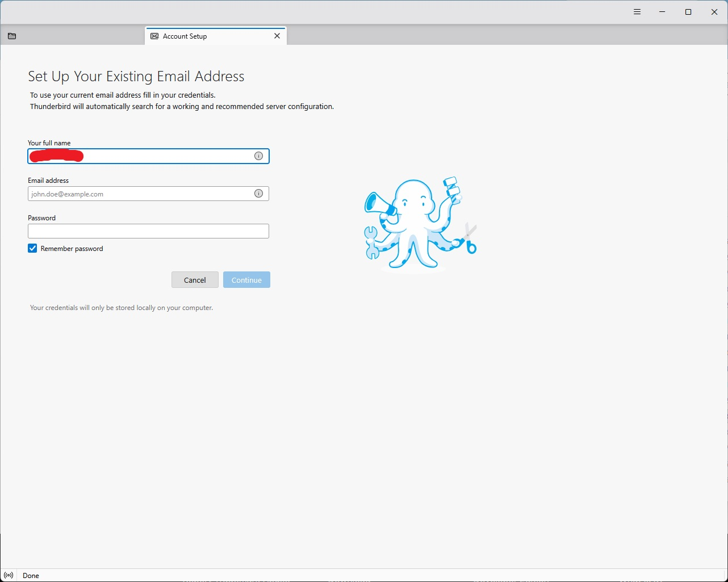Click the "Your credentials will only be stored locally" note
Screen dimensions: 728x582
(122, 308)
